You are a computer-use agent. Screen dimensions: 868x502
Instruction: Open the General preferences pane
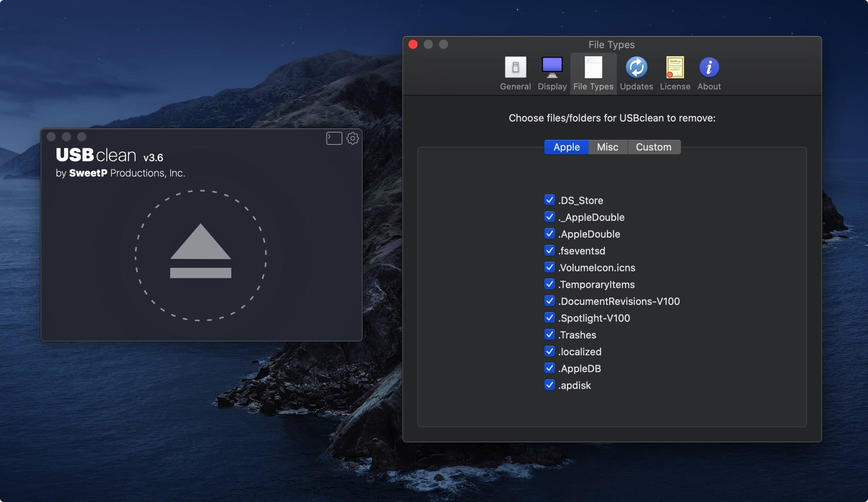[x=515, y=74]
